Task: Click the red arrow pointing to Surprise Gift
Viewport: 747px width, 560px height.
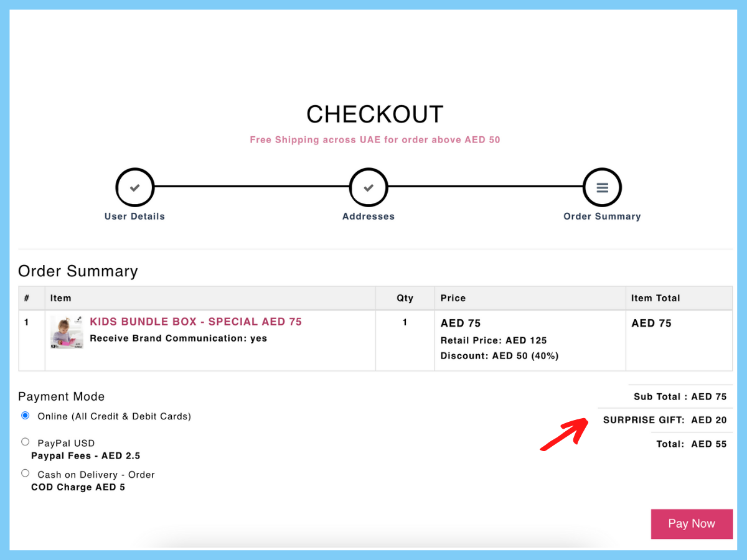Action: 563,434
